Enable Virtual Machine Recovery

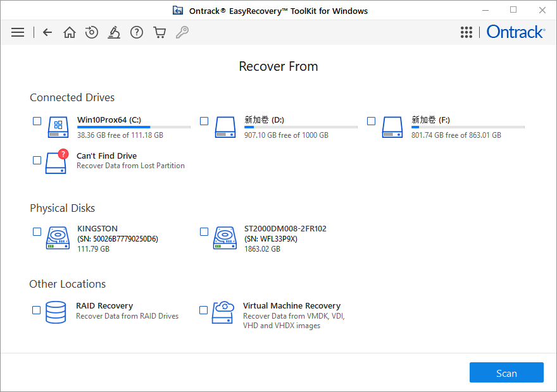(x=203, y=310)
